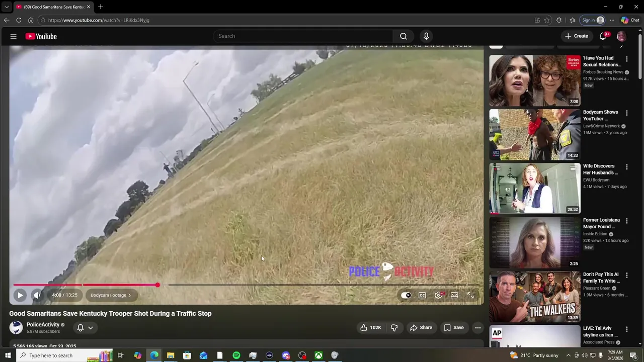Open the YouTube account avatar menu
644x362 pixels.
[621, 36]
